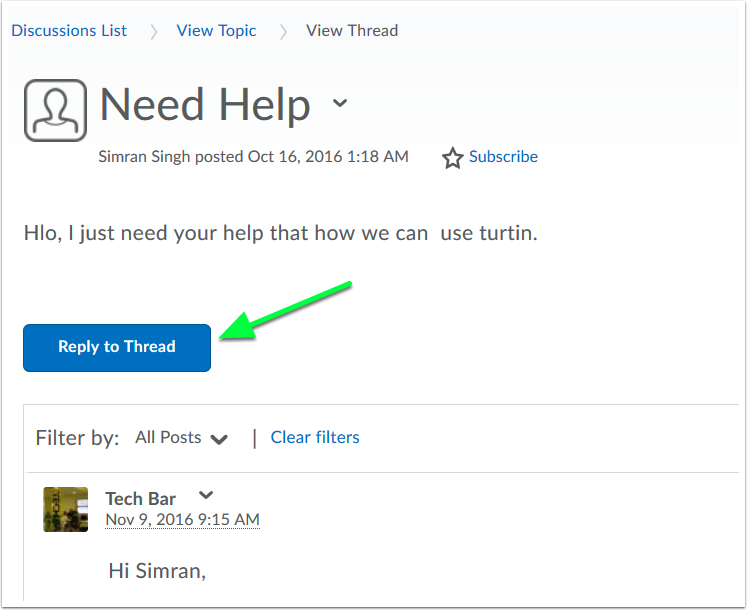Image resolution: width=747 pixels, height=610 pixels.
Task: Go back to View Topic breadcrumb
Action: [x=216, y=30]
